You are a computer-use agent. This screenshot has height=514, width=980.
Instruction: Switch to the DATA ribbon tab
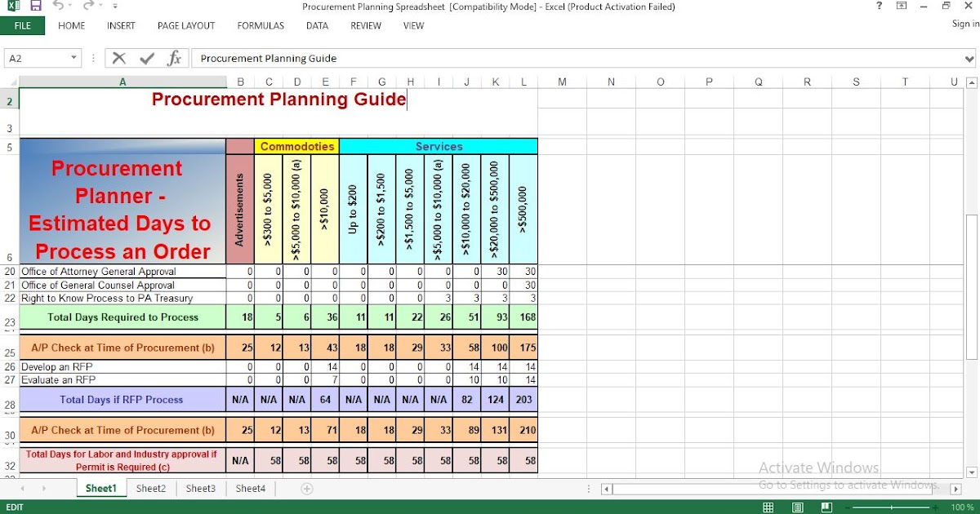[317, 25]
